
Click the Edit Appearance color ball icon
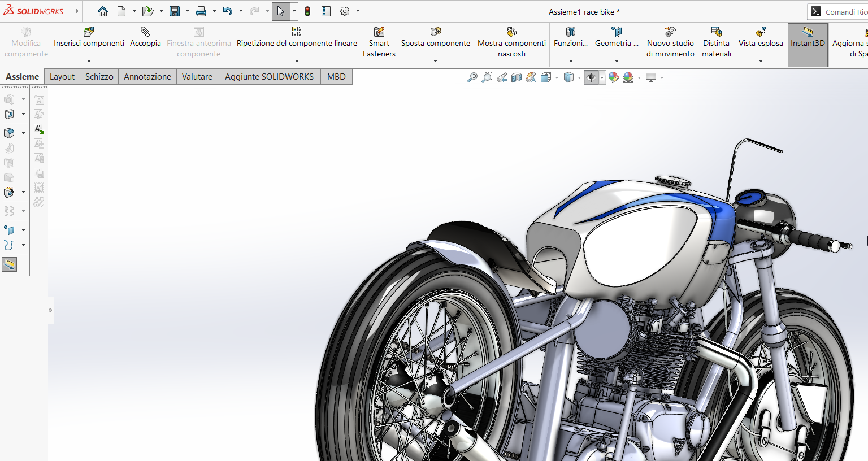pyautogui.click(x=614, y=77)
